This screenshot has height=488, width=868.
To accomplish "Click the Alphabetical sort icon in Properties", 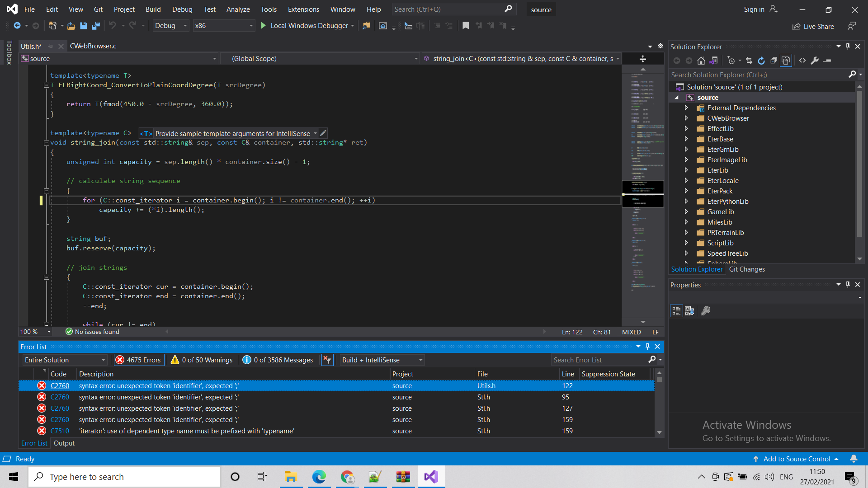I will point(689,311).
